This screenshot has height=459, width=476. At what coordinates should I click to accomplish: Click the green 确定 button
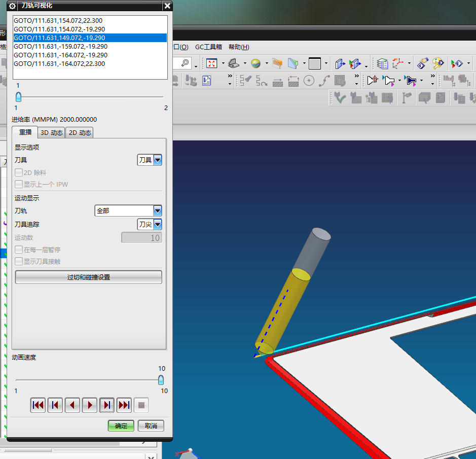pyautogui.click(x=121, y=426)
